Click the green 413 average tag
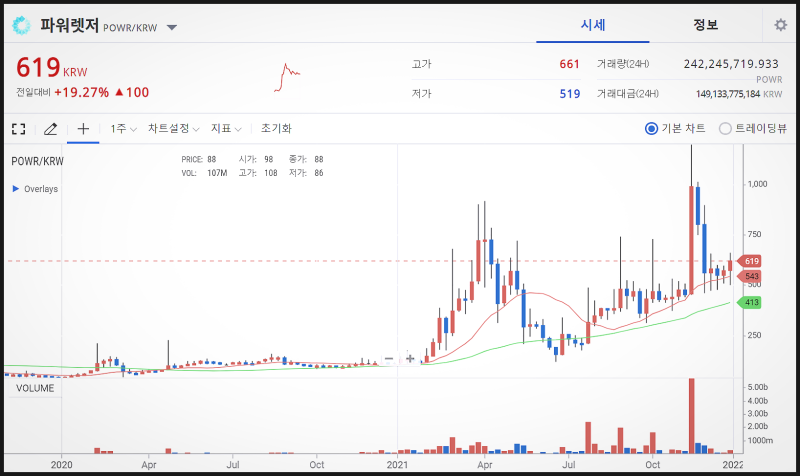800x476 pixels. 749,303
